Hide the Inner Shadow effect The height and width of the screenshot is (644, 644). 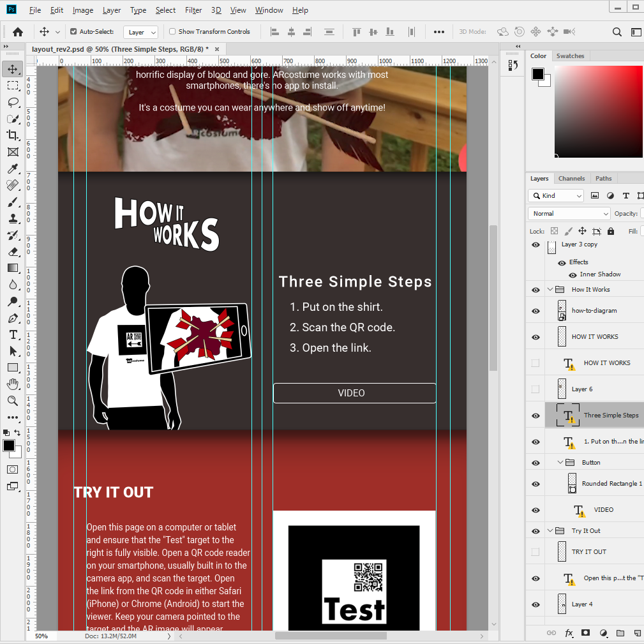pos(573,275)
